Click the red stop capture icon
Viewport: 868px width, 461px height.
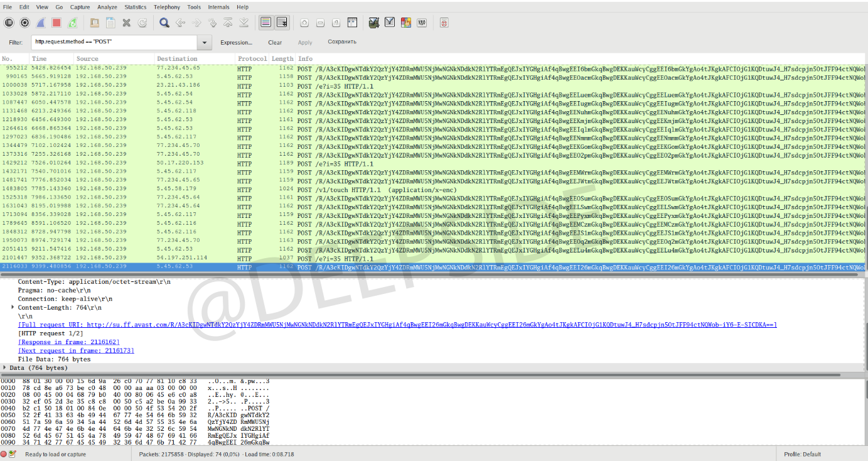[x=56, y=23]
